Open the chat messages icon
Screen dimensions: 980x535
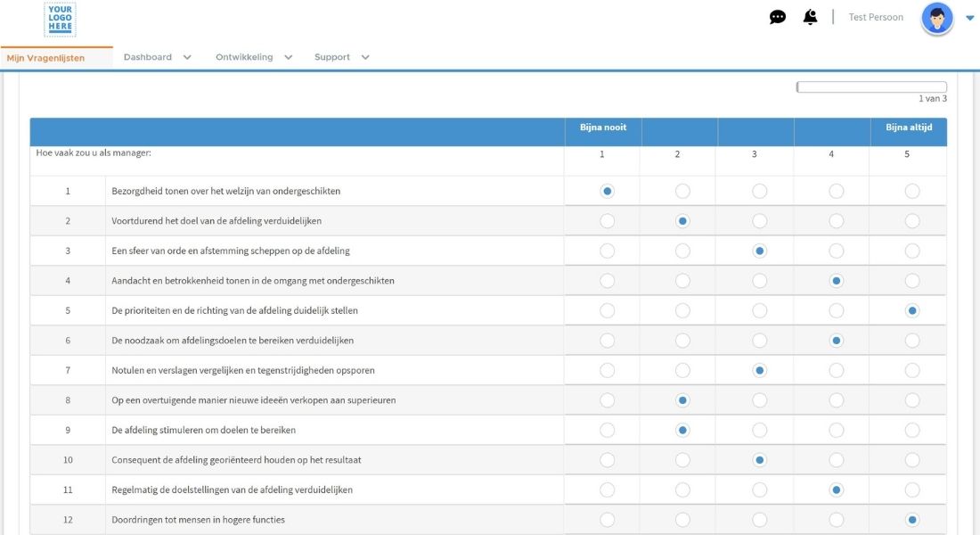(778, 17)
